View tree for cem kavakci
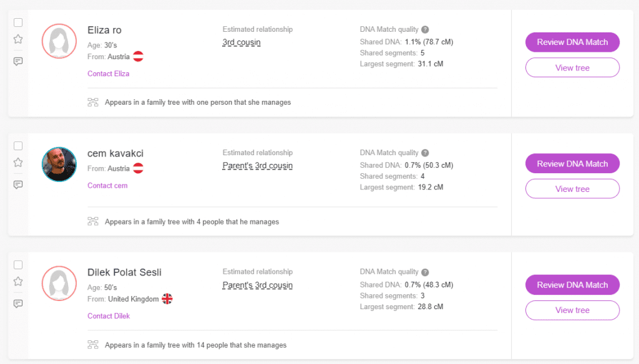639x364 pixels. point(572,189)
